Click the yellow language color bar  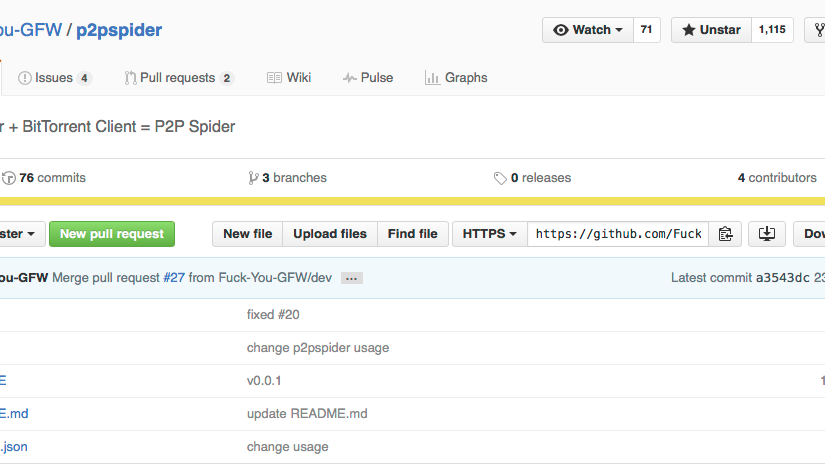click(412, 201)
